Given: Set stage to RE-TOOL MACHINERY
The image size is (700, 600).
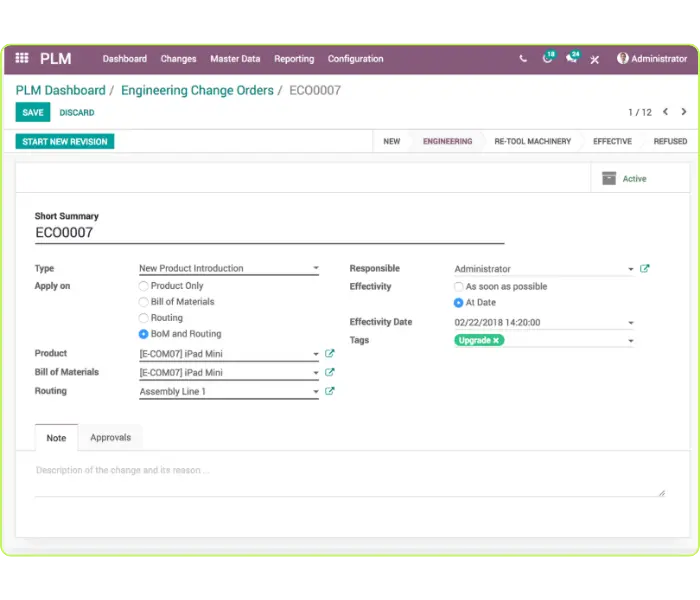Looking at the screenshot, I should 533,142.
